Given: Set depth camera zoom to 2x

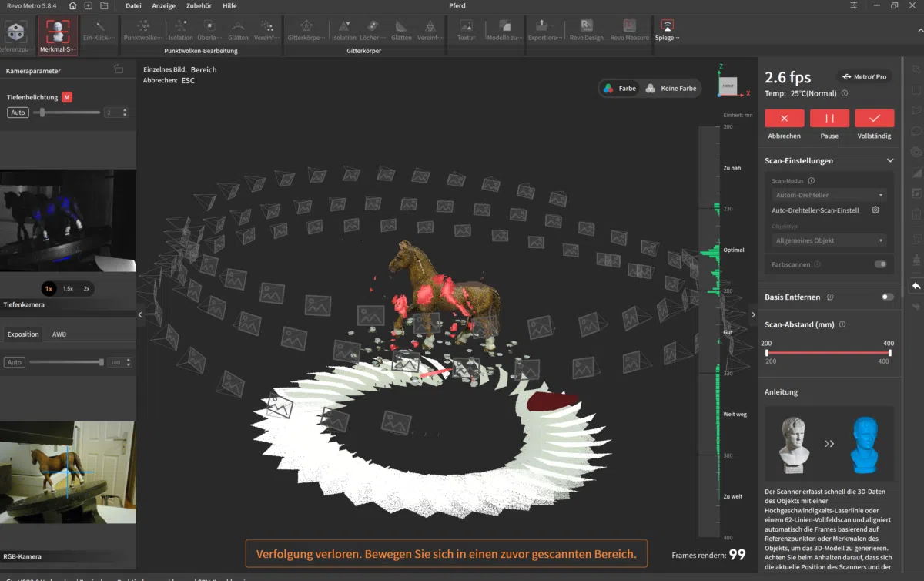Looking at the screenshot, I should tap(86, 288).
